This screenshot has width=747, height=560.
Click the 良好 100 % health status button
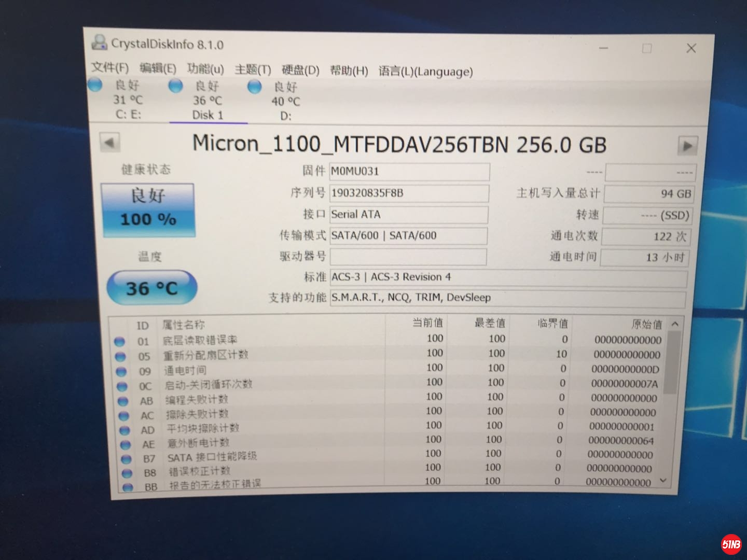coord(148,209)
